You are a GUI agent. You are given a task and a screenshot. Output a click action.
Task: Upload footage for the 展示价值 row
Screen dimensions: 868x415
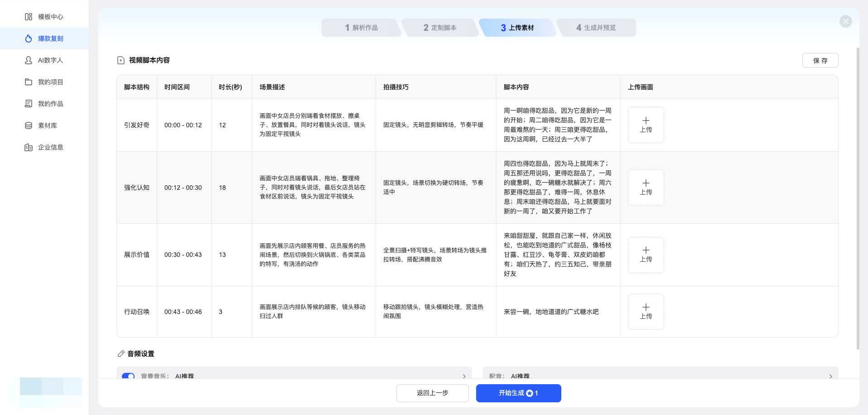[646, 255]
